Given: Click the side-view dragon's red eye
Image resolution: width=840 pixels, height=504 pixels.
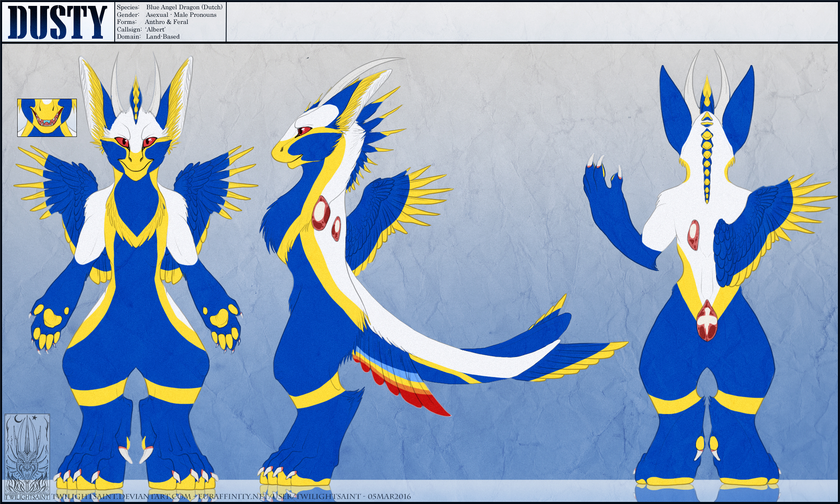Looking at the screenshot, I should 304,131.
